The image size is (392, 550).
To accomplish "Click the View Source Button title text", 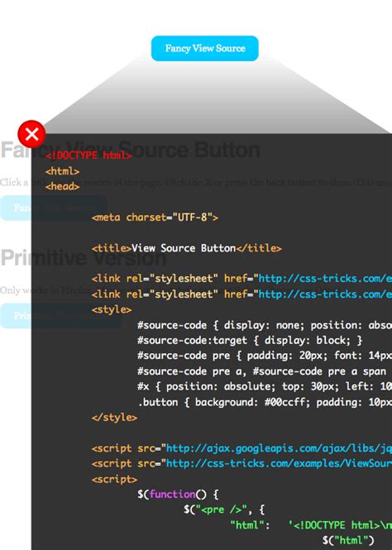I will point(184,248).
